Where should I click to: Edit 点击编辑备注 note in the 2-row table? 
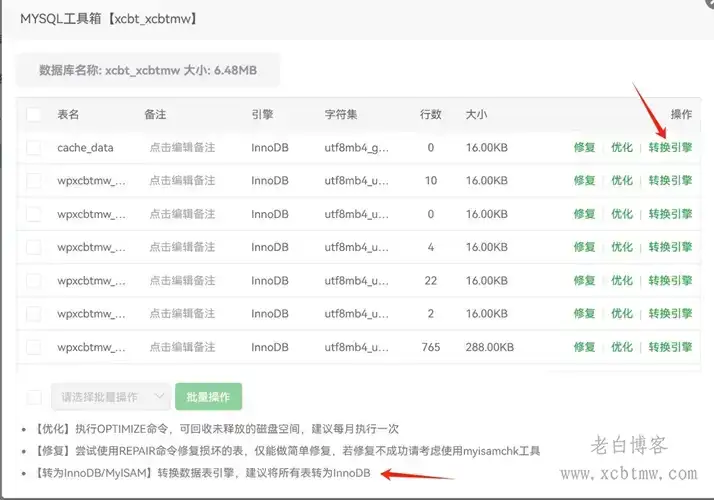pos(182,314)
